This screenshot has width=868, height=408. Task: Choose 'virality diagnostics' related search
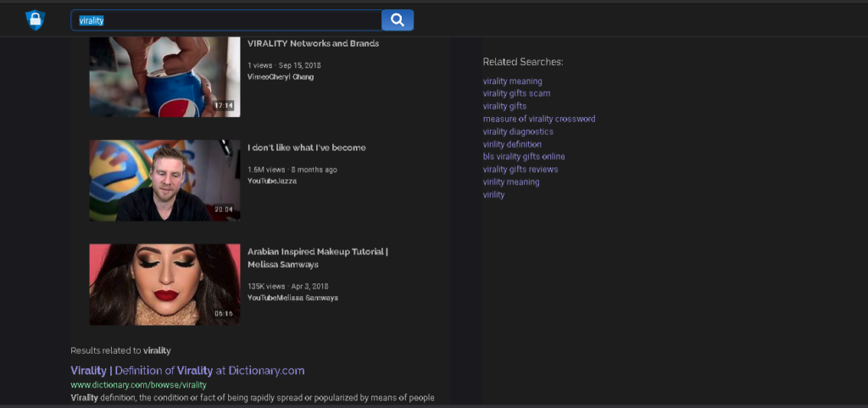(x=518, y=131)
